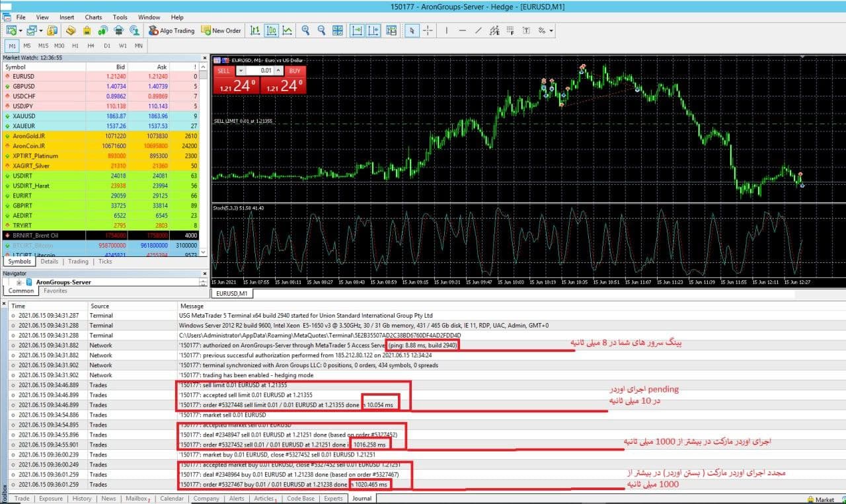846x504 pixels.
Task: Toggle the Market Watch window icon
Action: click(52, 30)
